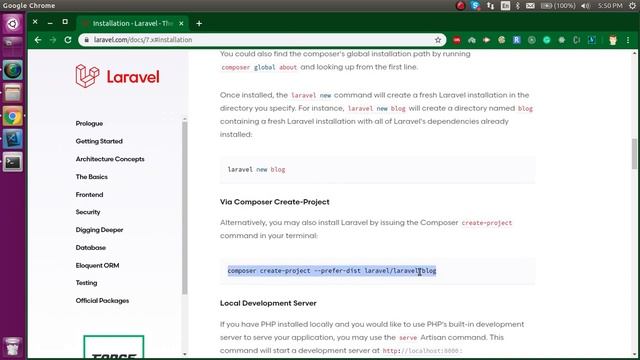This screenshot has height=360, width=640.
Task: Go back with the browser back arrow
Action: pos(38,40)
